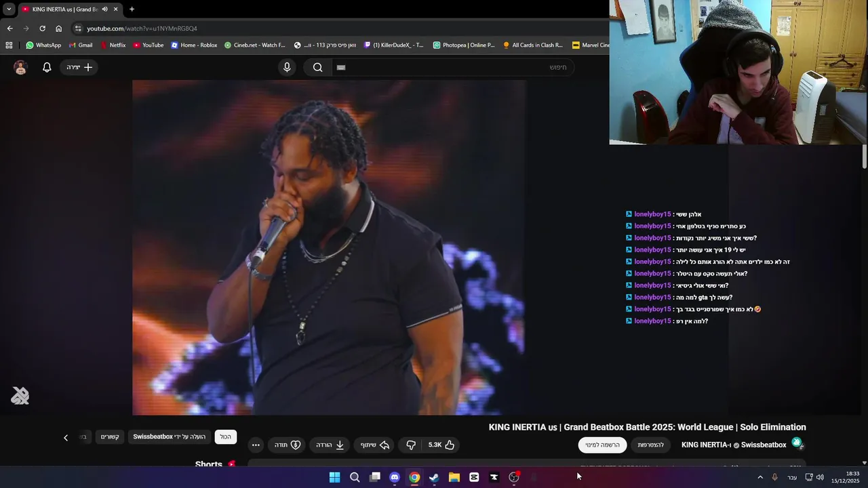Dislike the video
Screen dimensions: 868x488
click(411, 445)
